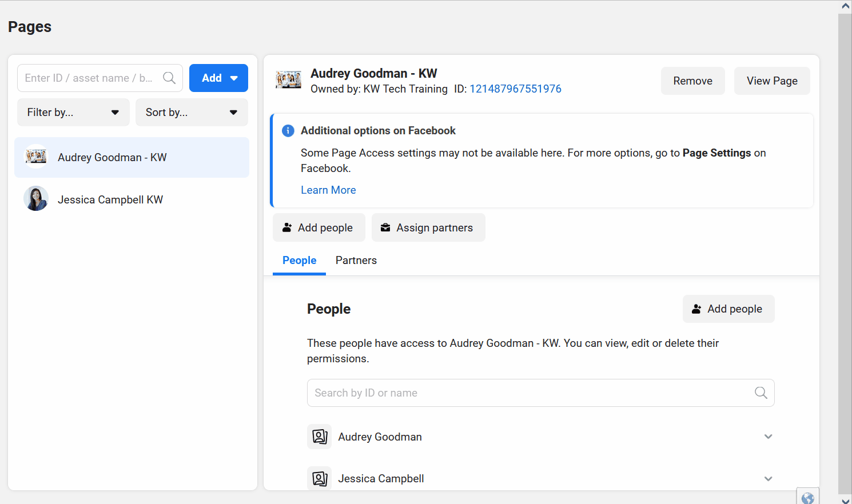The height and width of the screenshot is (504, 852).
Task: Click the Jessica Campbell name in people list
Action: [x=381, y=478]
